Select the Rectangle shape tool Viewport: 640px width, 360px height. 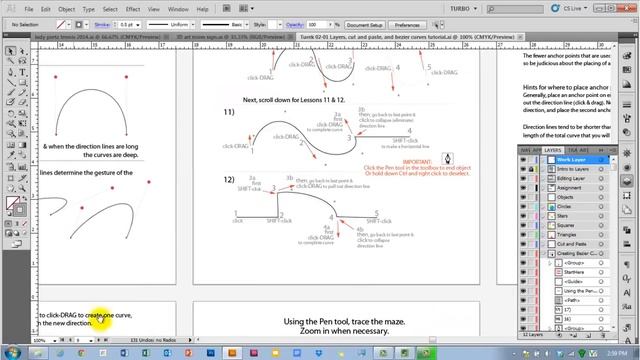click(x=22, y=82)
